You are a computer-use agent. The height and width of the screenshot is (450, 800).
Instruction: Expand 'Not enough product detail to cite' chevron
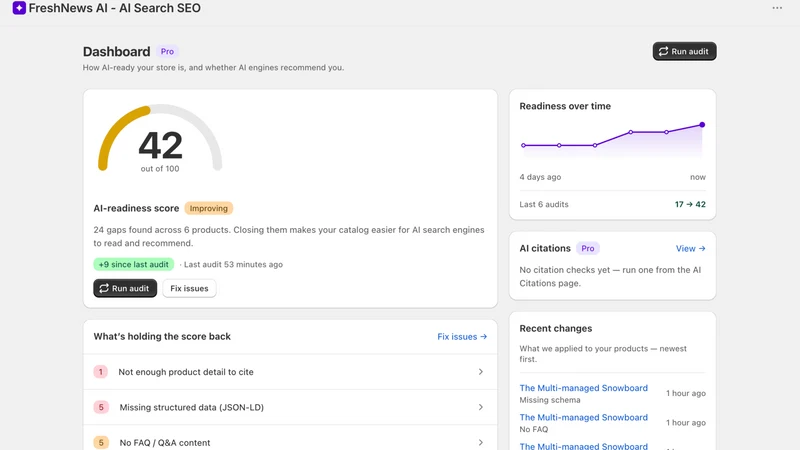[x=481, y=372]
